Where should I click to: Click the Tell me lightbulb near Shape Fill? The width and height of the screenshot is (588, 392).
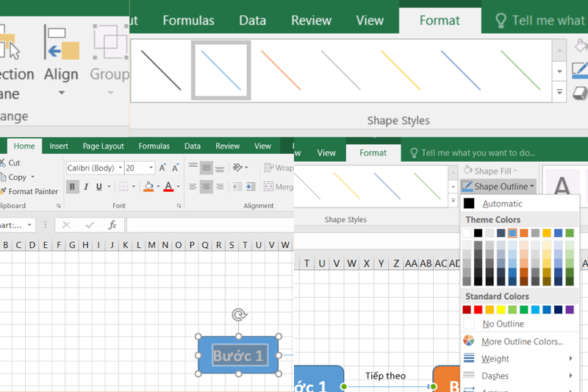414,153
